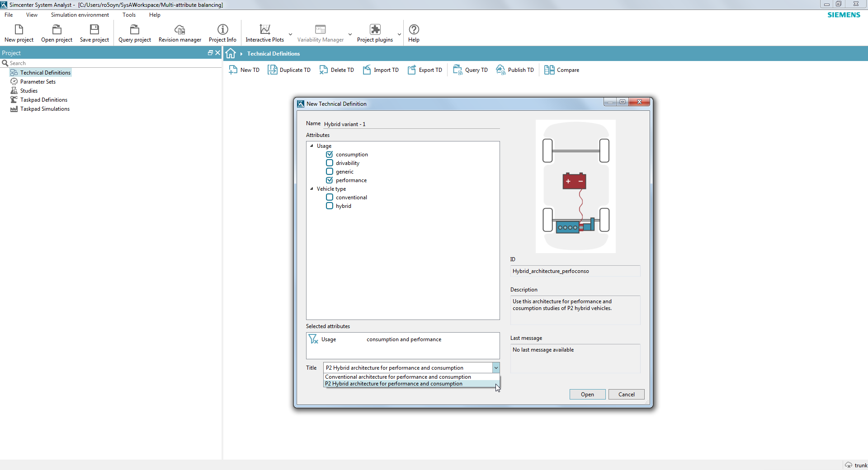Image resolution: width=868 pixels, height=470 pixels.
Task: Open the Tools menu
Action: tap(128, 15)
